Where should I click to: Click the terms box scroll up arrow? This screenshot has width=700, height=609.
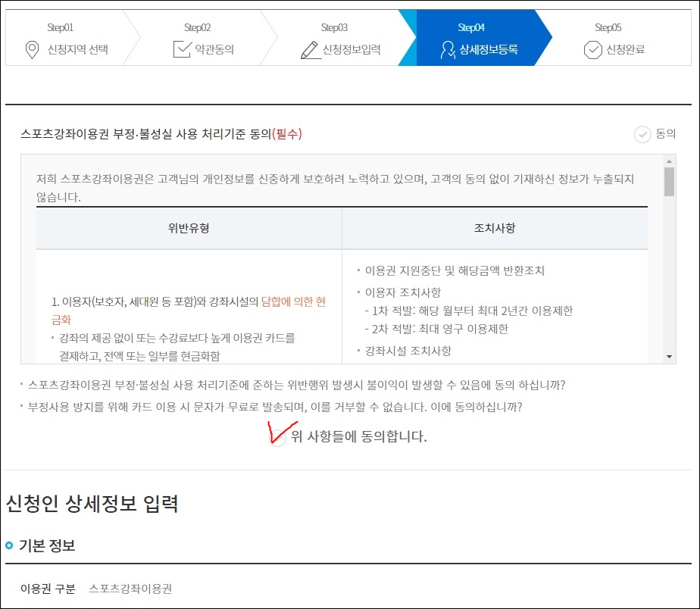pos(669,161)
